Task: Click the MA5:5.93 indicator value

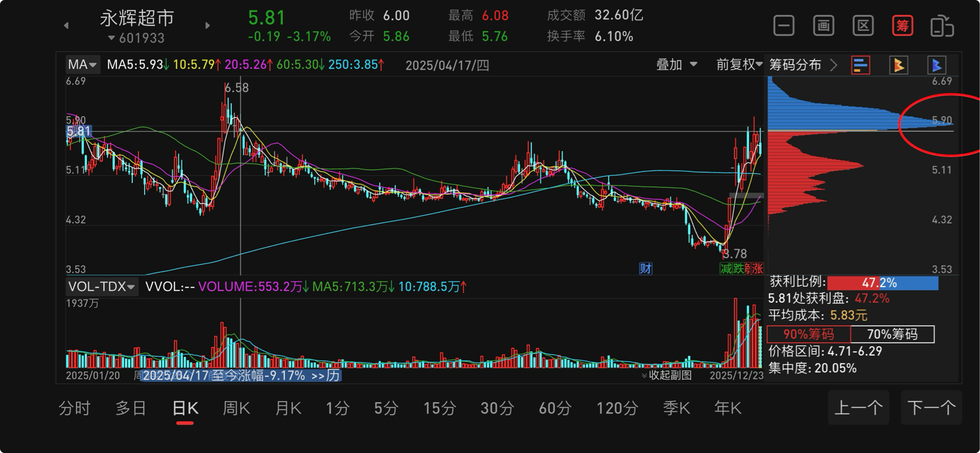Action: point(137,64)
